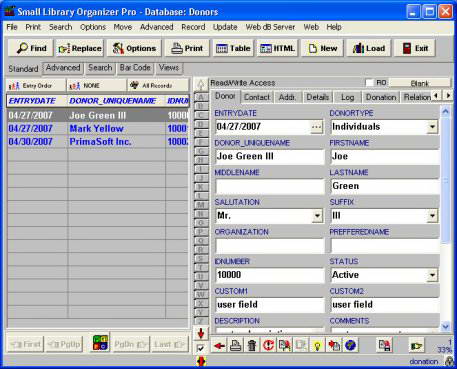This screenshot has height=369, width=457.
Task: Jump to letter M in alphabet index
Action: point(201,205)
